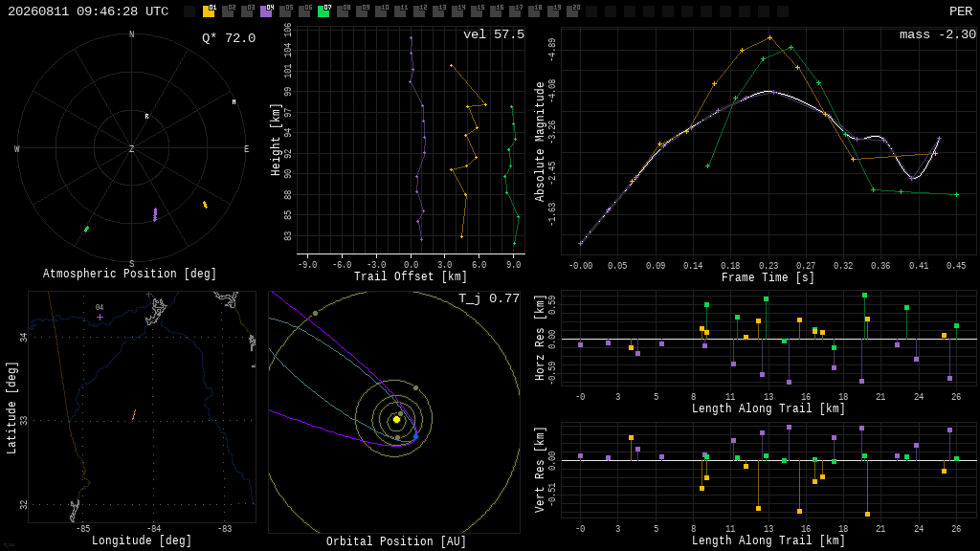Toggle the station 02 indicator square
Viewport: 980px width, 551px height.
tap(228, 11)
